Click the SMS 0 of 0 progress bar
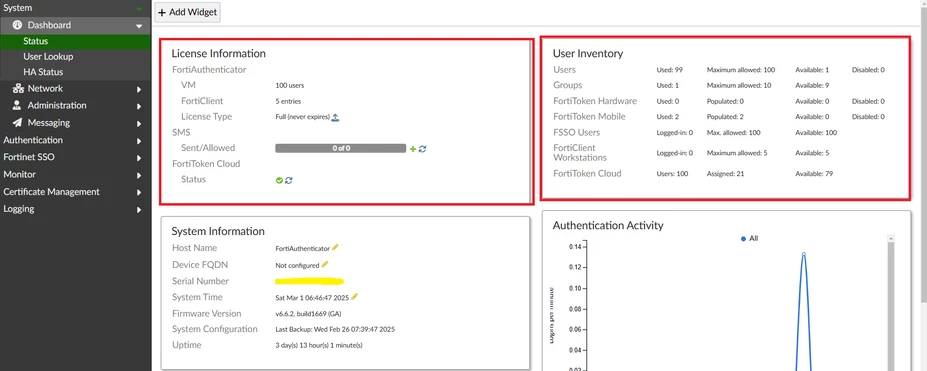 341,148
